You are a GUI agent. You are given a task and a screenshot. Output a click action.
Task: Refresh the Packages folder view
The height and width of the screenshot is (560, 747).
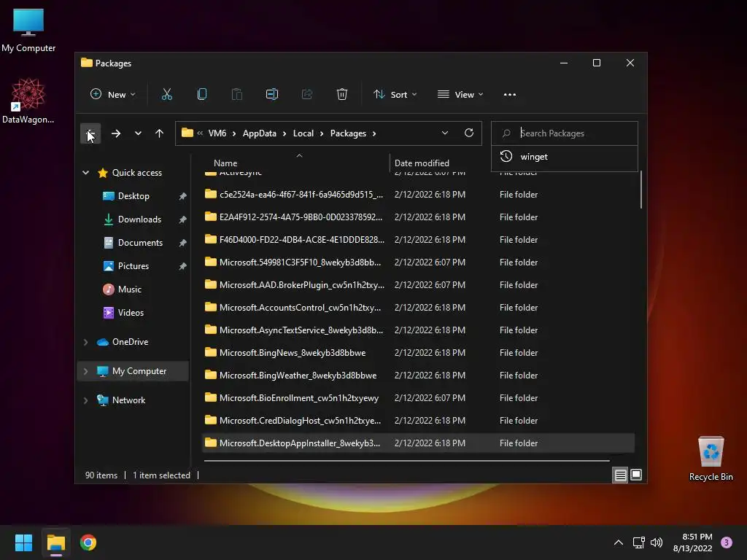tap(469, 133)
